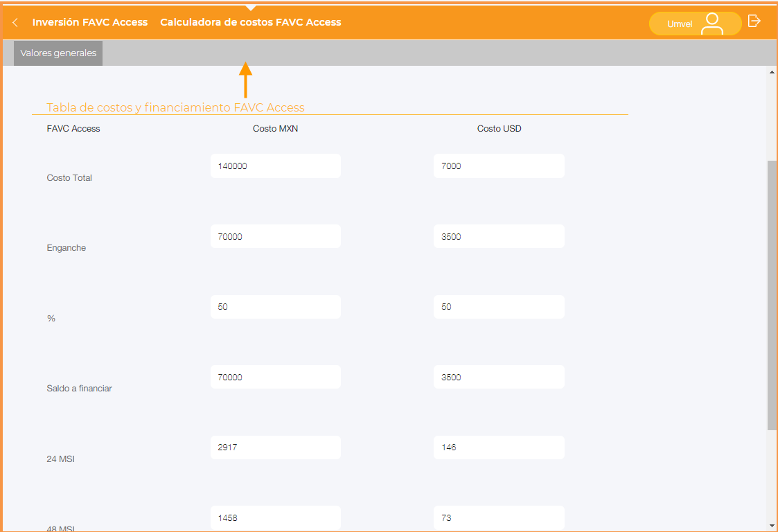Click the scrollbar down arrow

772,526
